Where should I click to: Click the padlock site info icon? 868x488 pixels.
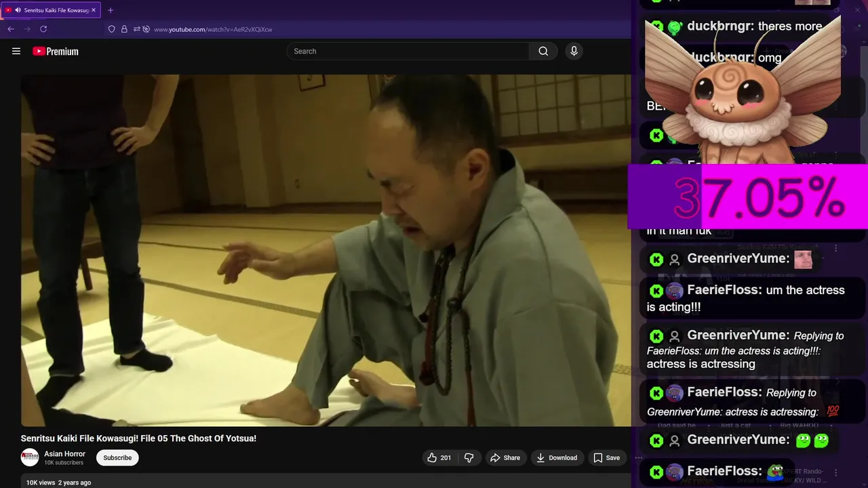pyautogui.click(x=124, y=29)
